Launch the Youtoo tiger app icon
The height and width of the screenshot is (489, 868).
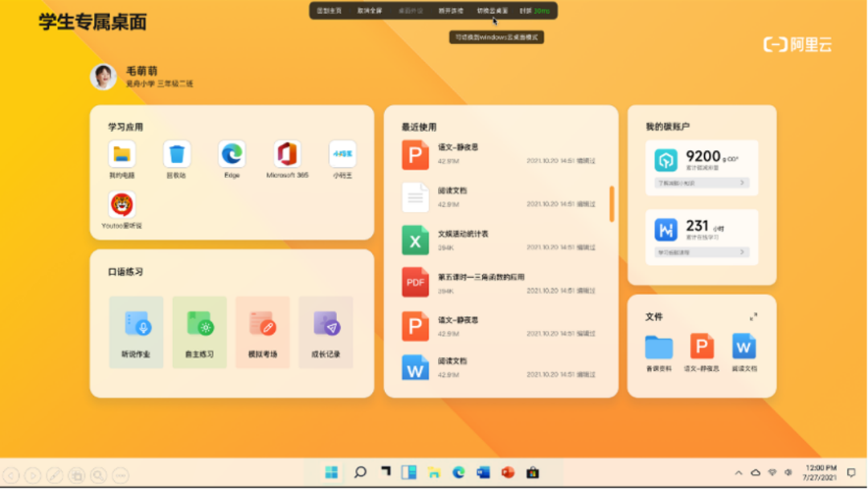point(122,205)
